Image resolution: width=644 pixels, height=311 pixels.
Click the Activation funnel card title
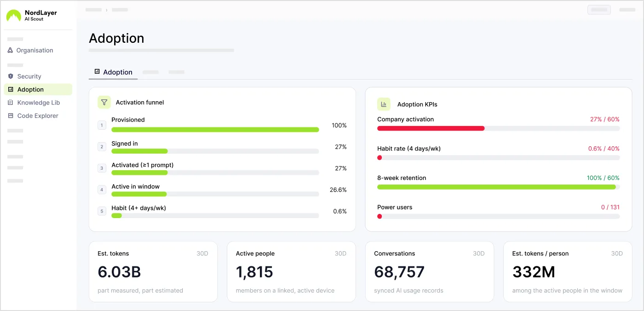pyautogui.click(x=140, y=102)
